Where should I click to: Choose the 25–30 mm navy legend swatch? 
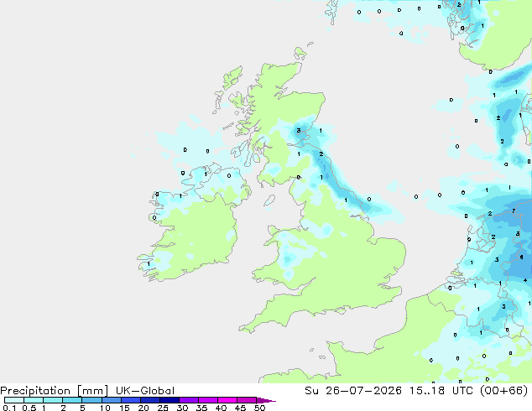pos(170,400)
